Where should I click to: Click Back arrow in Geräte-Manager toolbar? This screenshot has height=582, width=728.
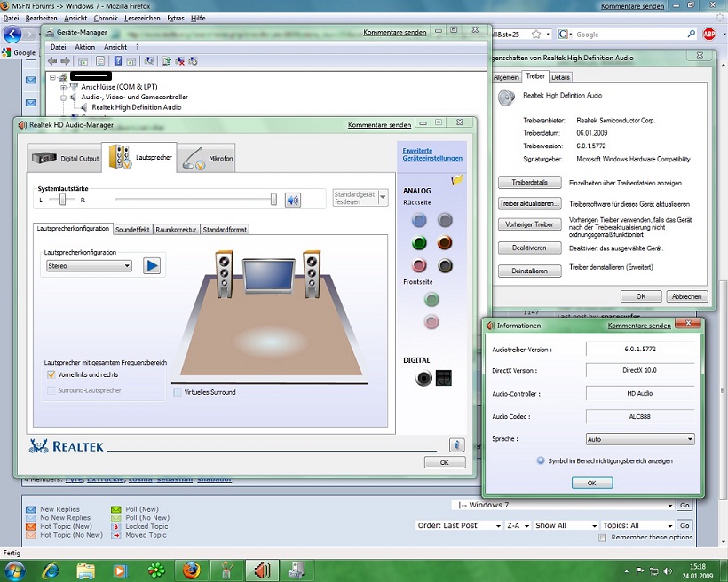52,61
